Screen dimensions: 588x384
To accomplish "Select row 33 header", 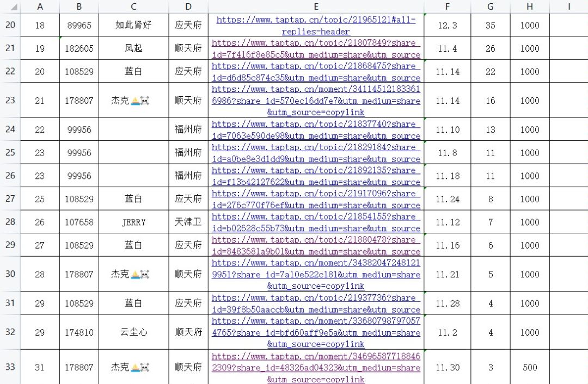I will coord(10,367).
